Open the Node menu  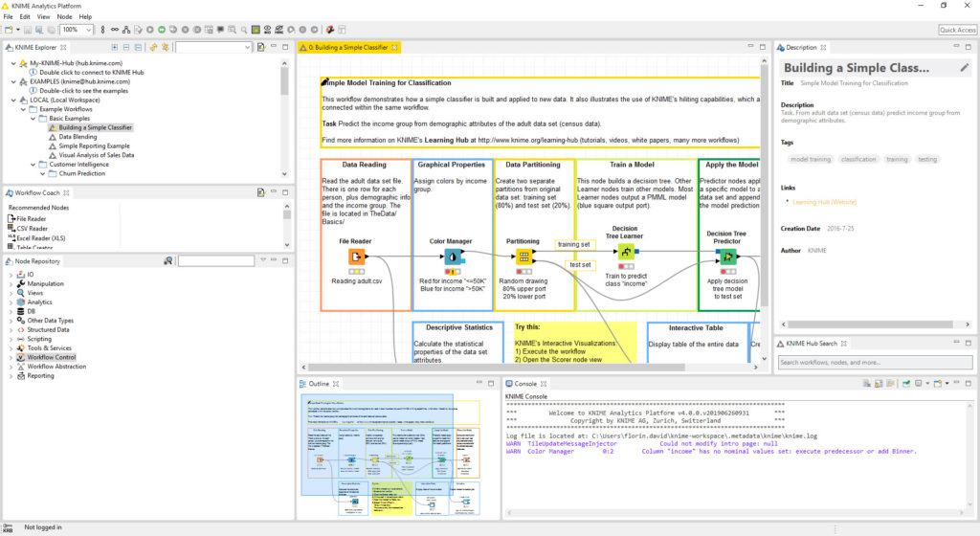(x=64, y=17)
